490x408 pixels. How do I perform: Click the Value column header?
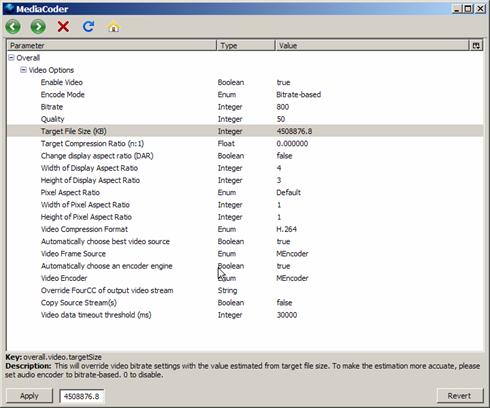(x=372, y=46)
